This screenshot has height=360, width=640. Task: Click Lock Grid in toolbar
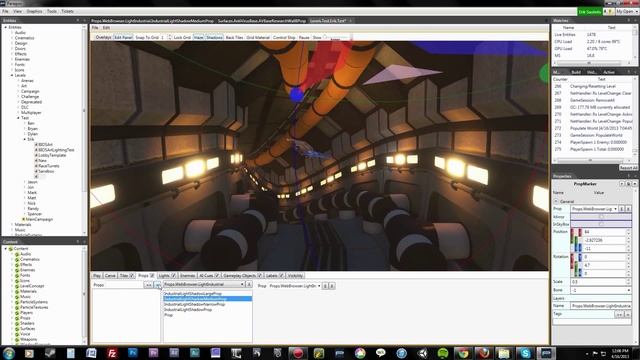pyautogui.click(x=182, y=37)
